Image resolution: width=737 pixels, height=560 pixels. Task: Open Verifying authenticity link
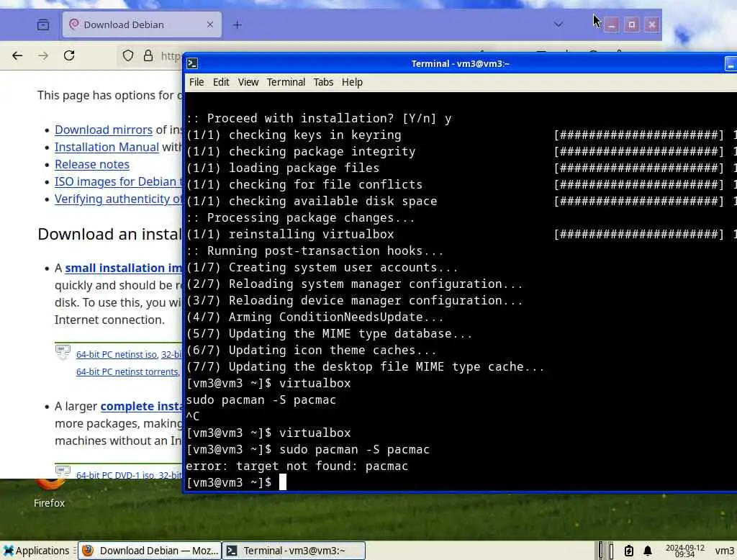point(119,199)
